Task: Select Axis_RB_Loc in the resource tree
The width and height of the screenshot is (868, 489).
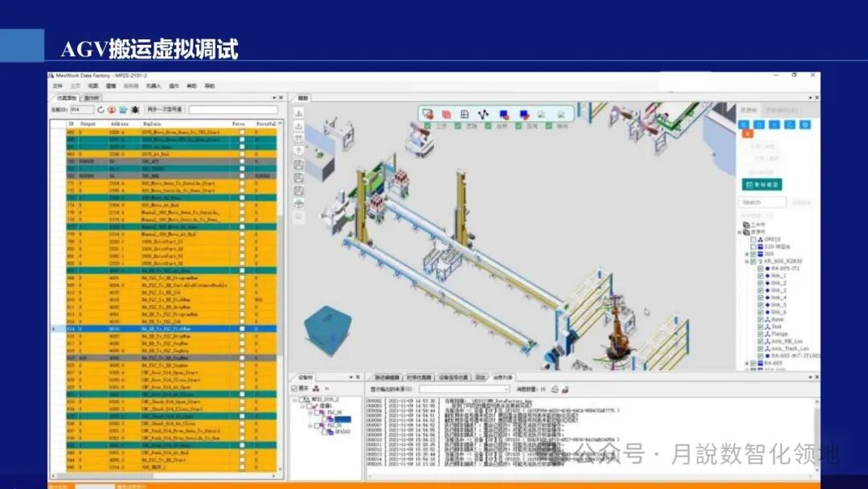Action: pyautogui.click(x=787, y=341)
